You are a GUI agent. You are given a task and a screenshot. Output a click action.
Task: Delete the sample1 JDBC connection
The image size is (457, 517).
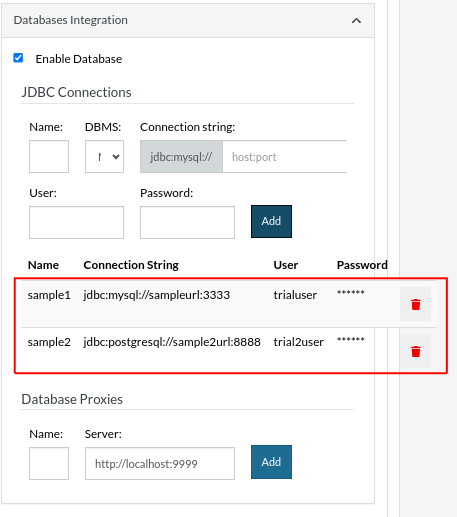tap(415, 304)
